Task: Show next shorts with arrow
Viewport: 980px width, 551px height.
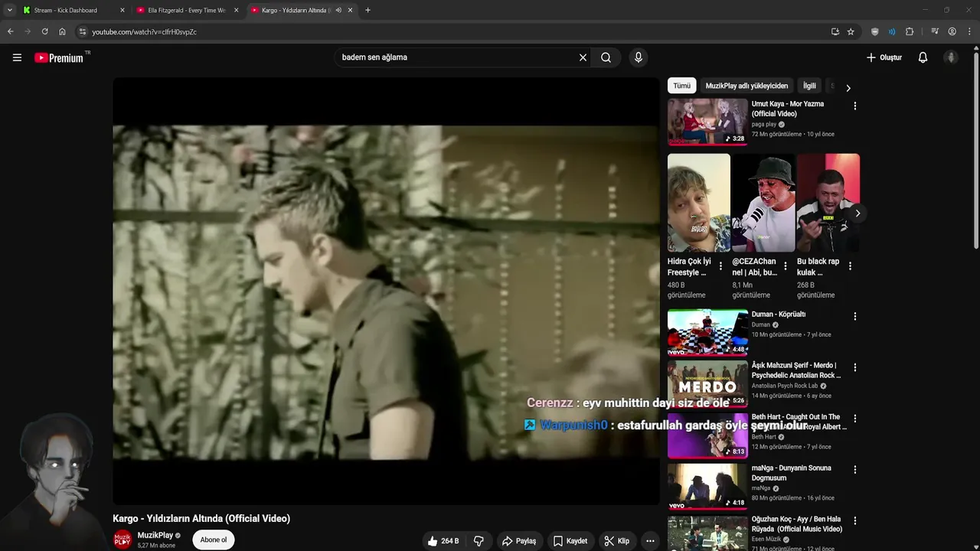Action: coord(857,214)
